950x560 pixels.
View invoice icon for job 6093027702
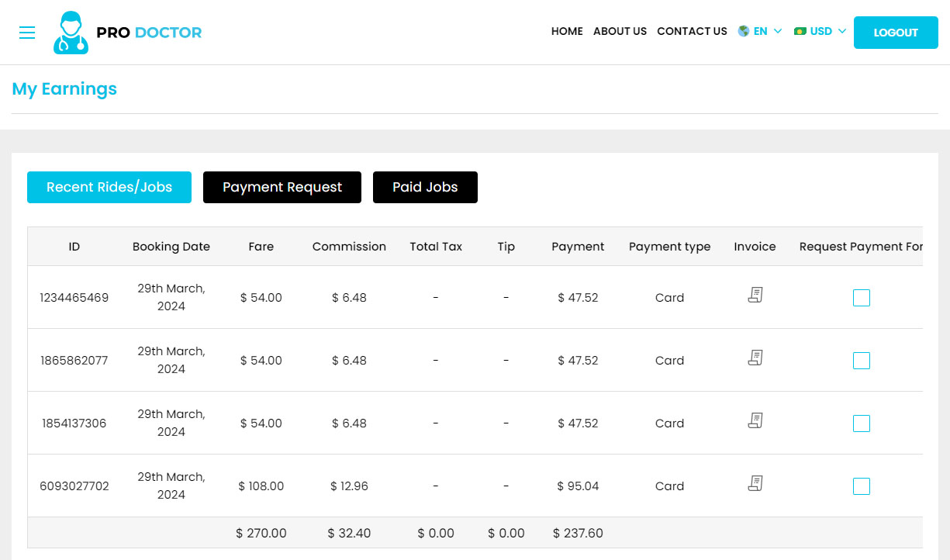coord(755,483)
